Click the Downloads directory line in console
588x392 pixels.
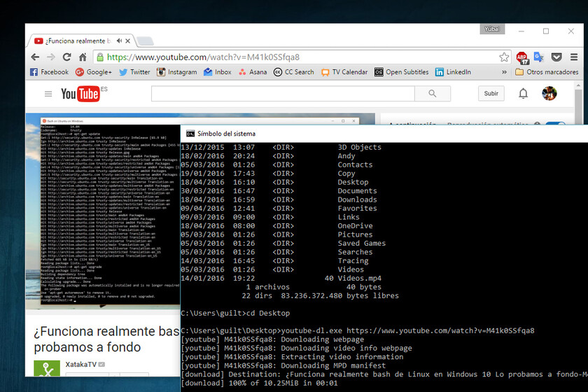pos(279,199)
